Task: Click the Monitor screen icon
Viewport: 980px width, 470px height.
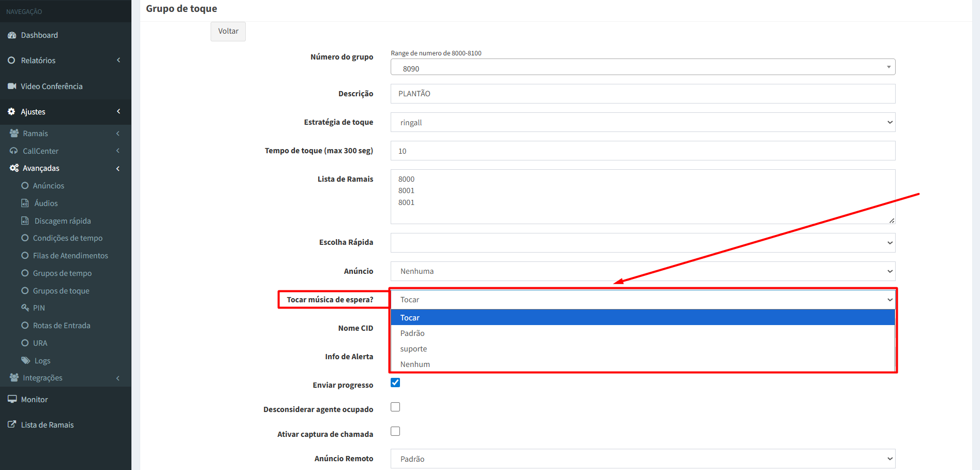Action: [x=12, y=399]
